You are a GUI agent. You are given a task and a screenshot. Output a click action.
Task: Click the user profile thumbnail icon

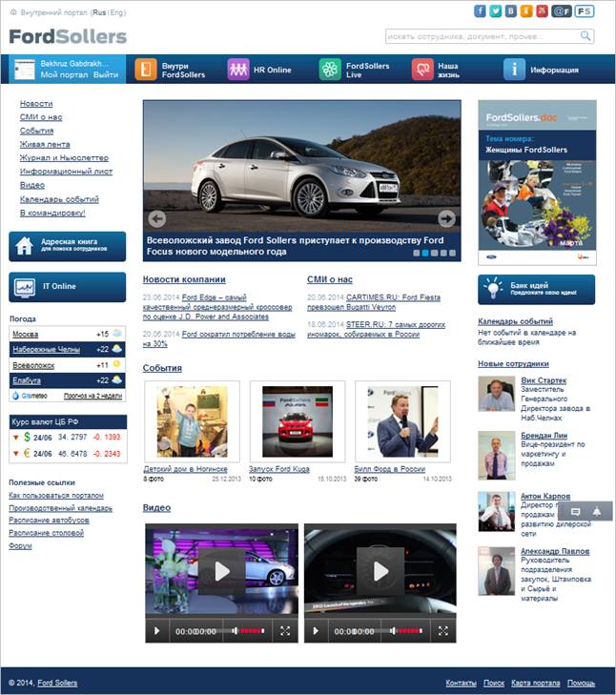click(x=25, y=70)
